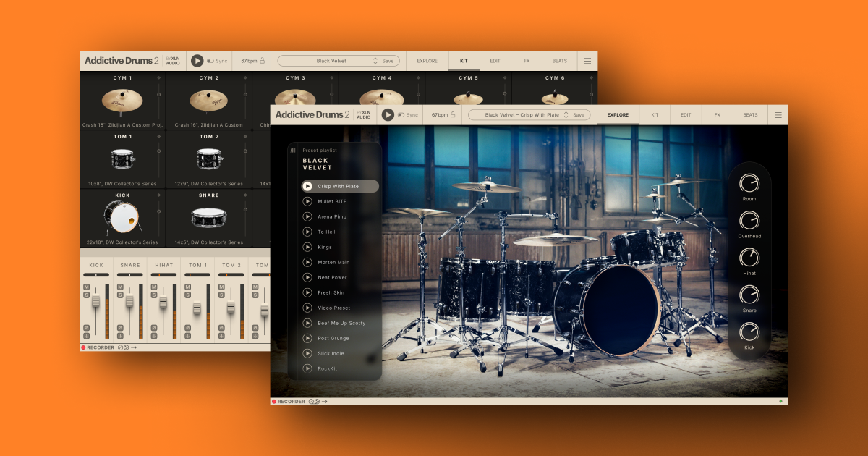Click the play button in the front Explore window
This screenshot has width=868, height=456.
388,114
